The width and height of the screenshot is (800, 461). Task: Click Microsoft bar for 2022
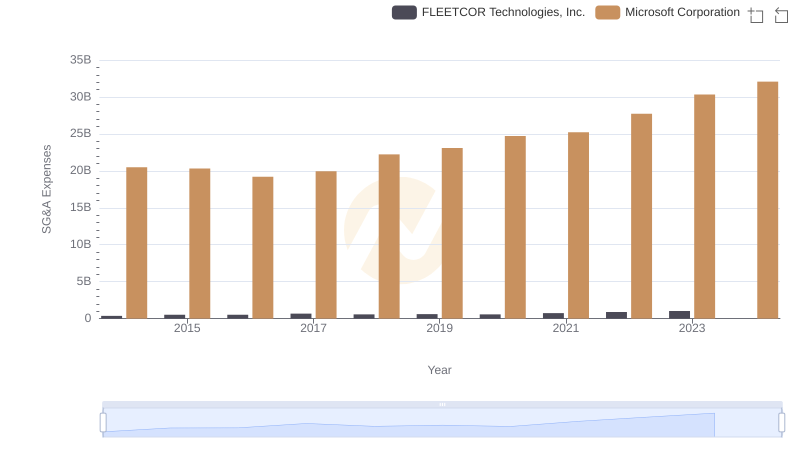tap(641, 216)
